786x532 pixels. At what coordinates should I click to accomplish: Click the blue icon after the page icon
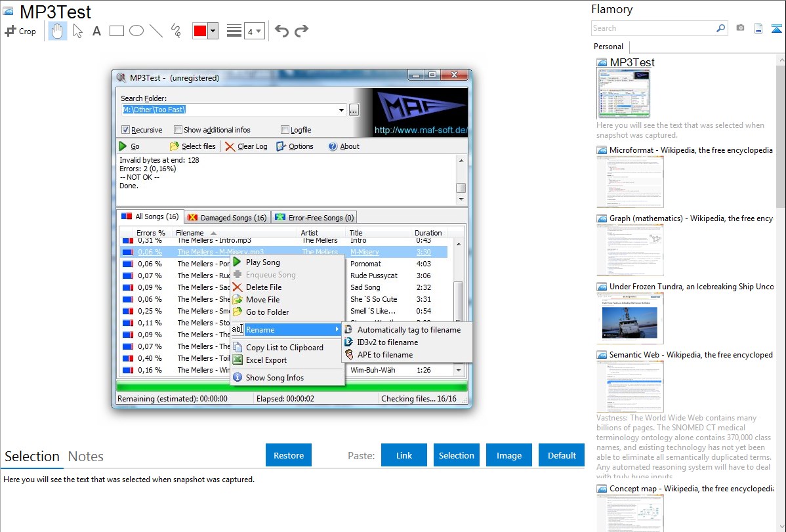(x=776, y=28)
